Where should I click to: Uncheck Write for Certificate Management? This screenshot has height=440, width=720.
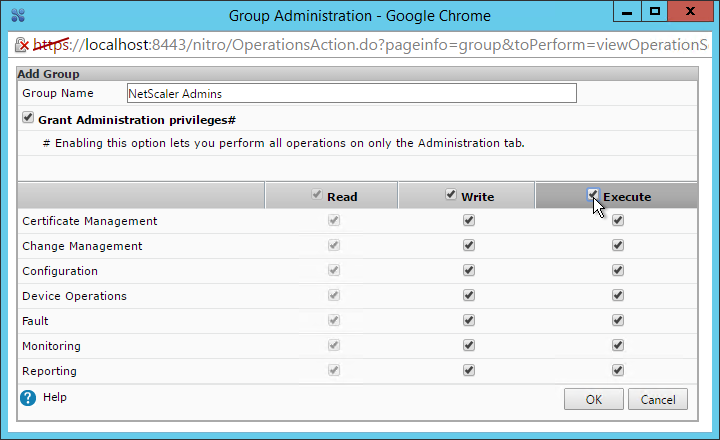click(x=469, y=220)
